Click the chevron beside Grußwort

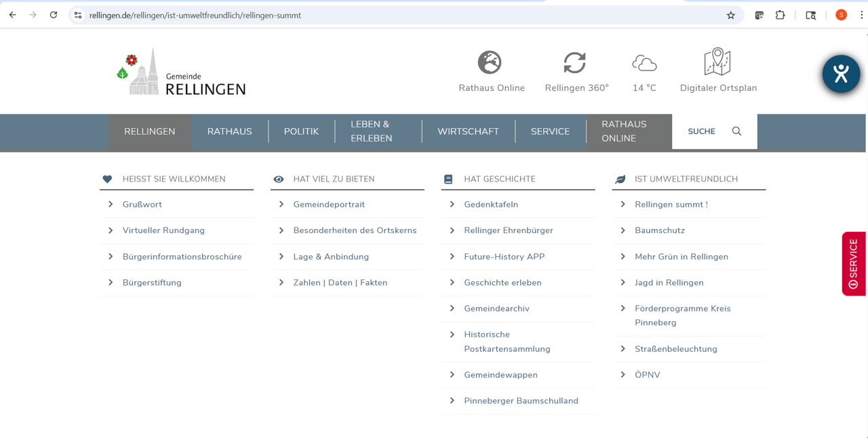click(x=111, y=205)
